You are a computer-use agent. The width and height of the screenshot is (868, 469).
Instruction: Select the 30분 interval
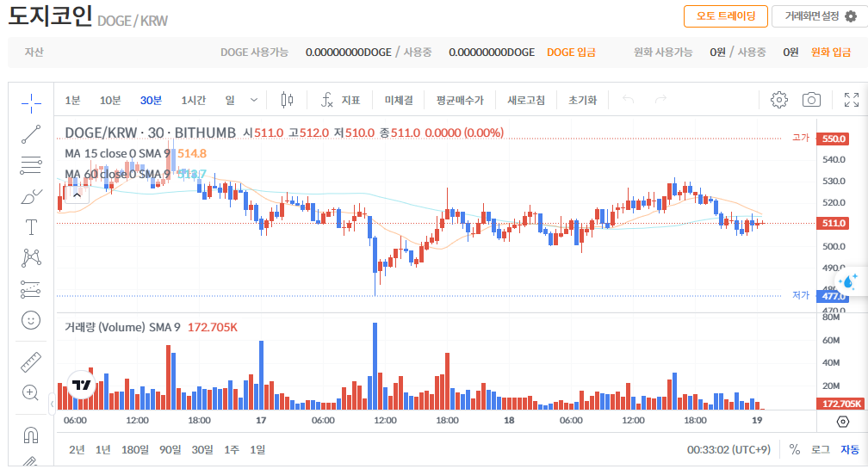tap(151, 100)
